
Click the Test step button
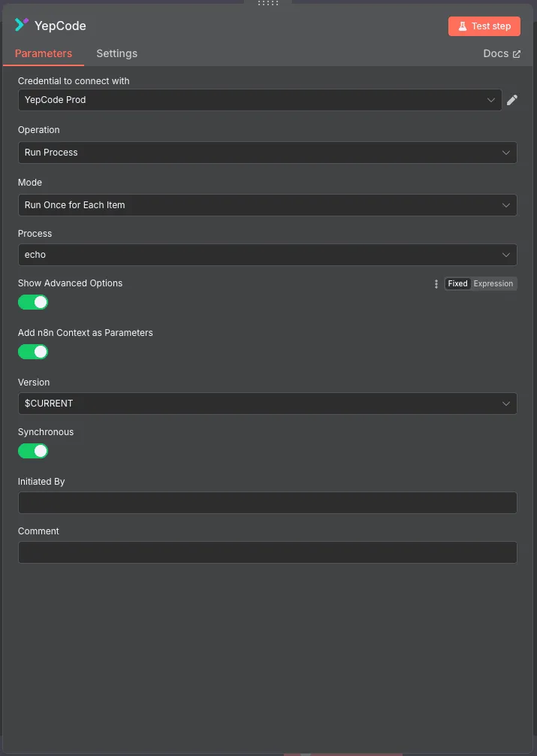click(x=484, y=26)
